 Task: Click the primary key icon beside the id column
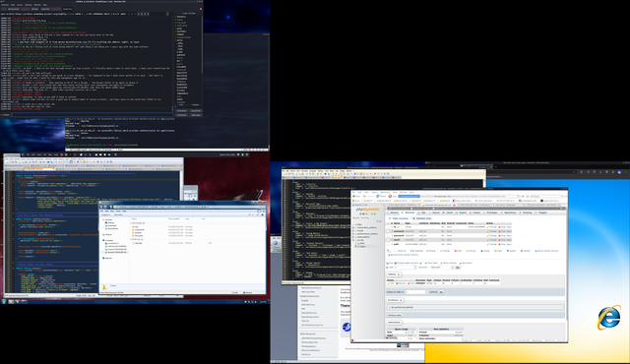click(398, 226)
